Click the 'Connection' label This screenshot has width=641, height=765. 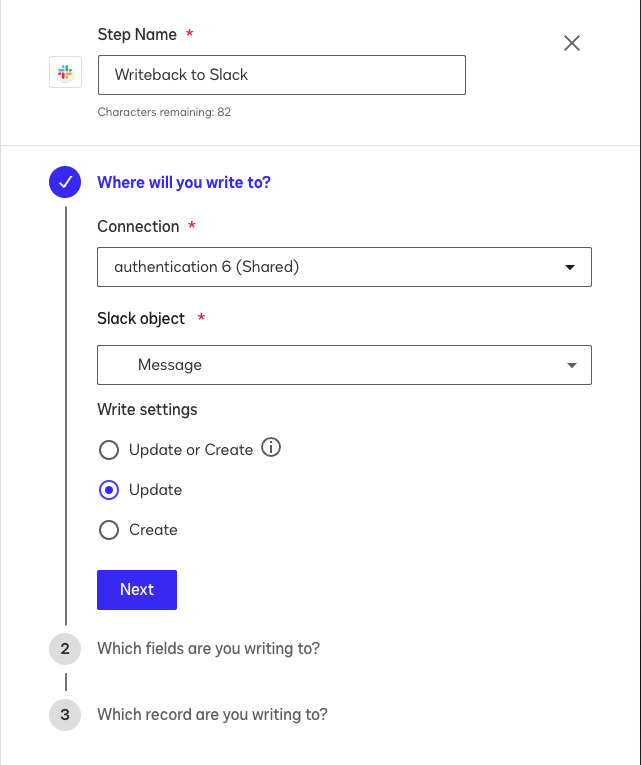[138, 226]
